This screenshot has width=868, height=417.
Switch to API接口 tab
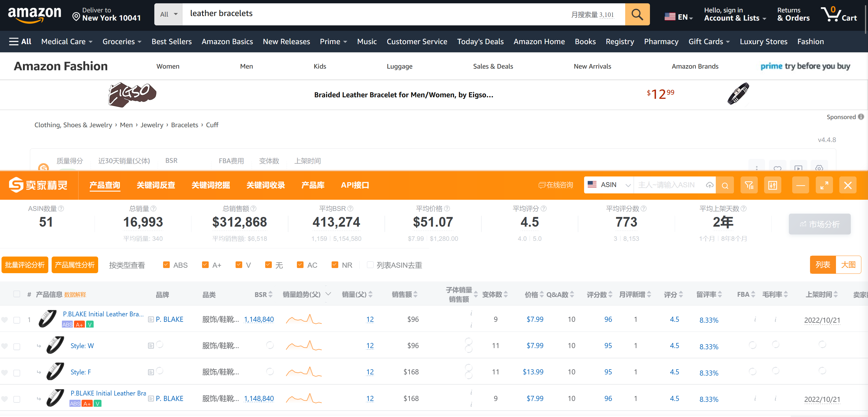[355, 185]
